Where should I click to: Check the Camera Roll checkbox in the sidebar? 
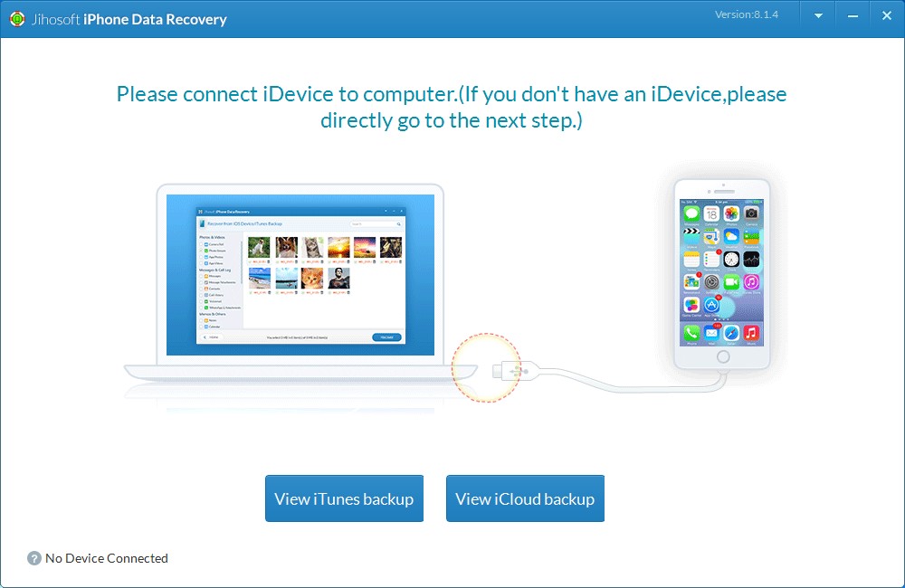click(200, 244)
